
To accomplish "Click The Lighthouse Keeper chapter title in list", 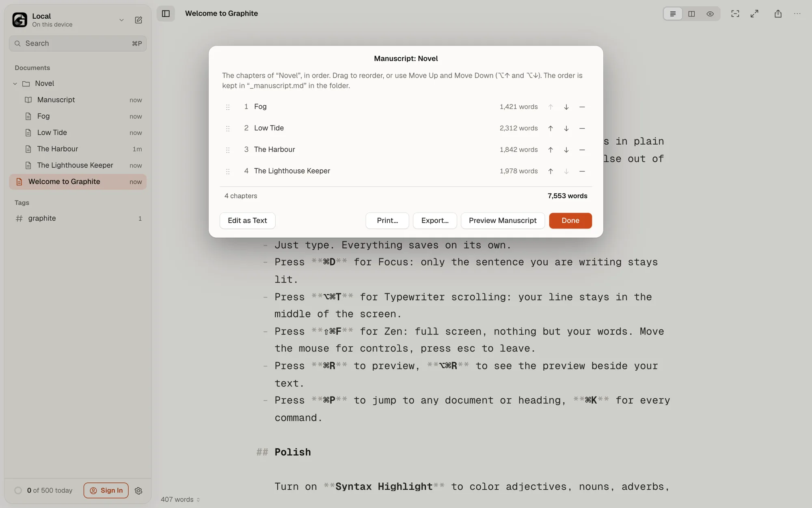I will point(292,171).
